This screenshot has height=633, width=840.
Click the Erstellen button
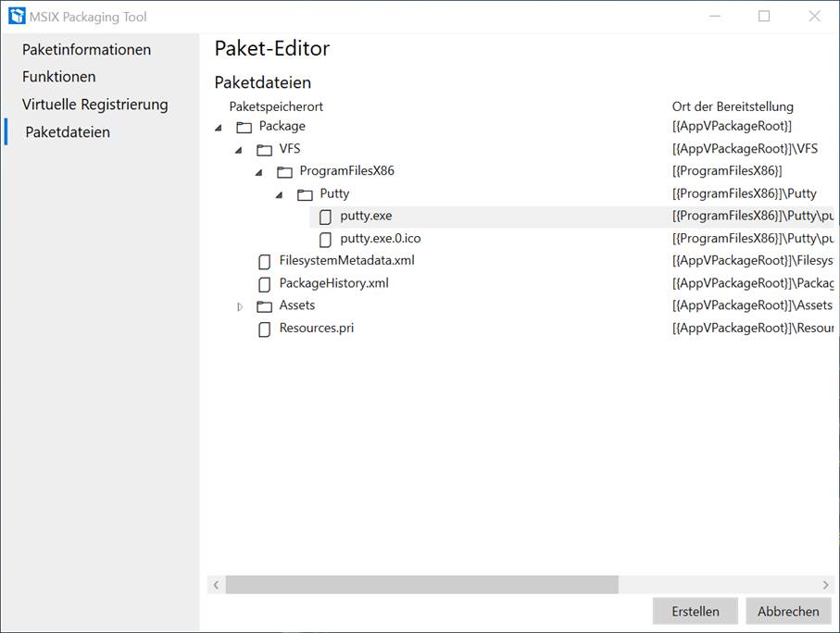(x=696, y=611)
